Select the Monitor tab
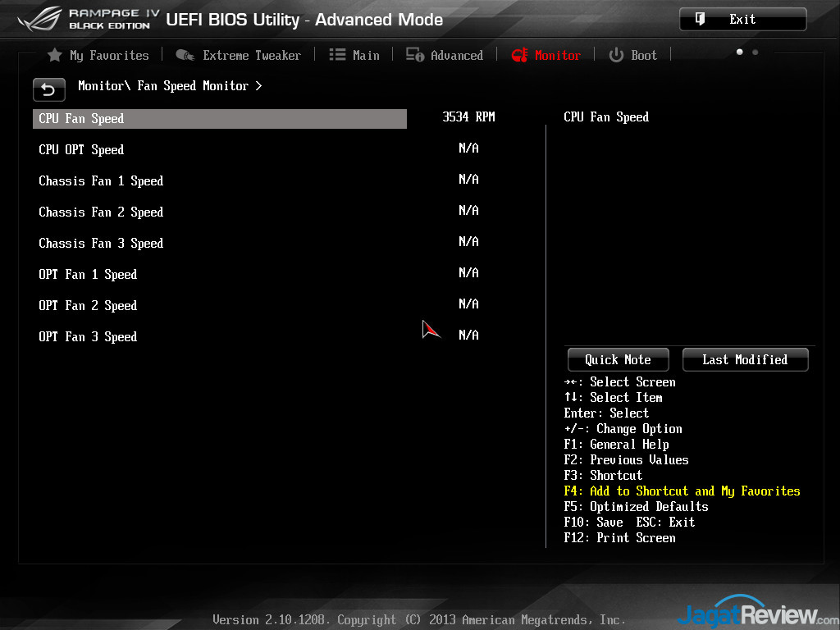The image size is (840, 630). (x=546, y=55)
